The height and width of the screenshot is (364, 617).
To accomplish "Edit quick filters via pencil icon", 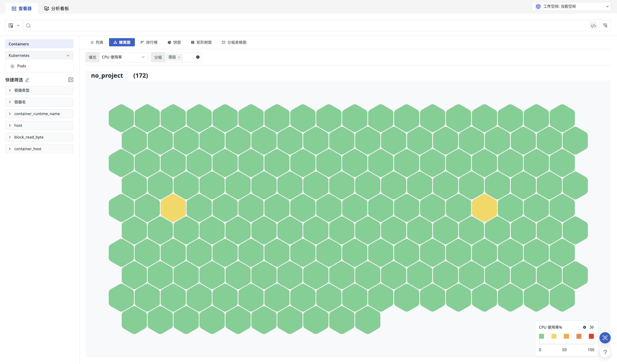I will [x=27, y=80].
